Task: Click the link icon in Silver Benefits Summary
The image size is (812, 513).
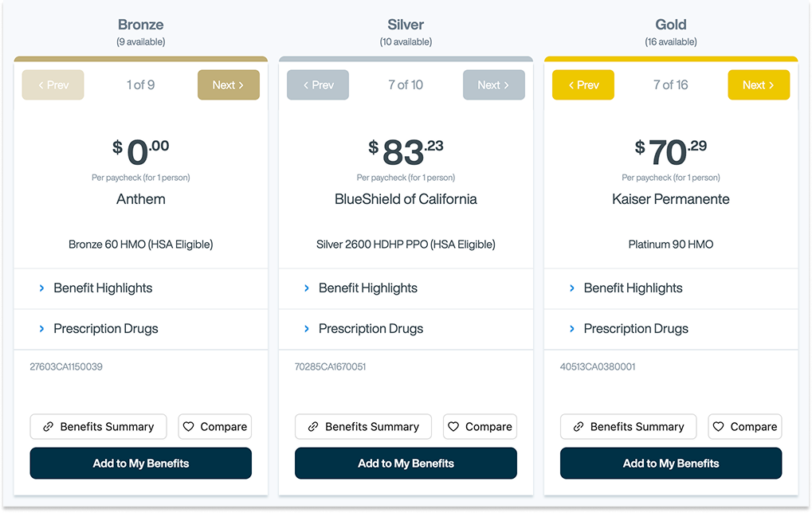Action: [313, 427]
